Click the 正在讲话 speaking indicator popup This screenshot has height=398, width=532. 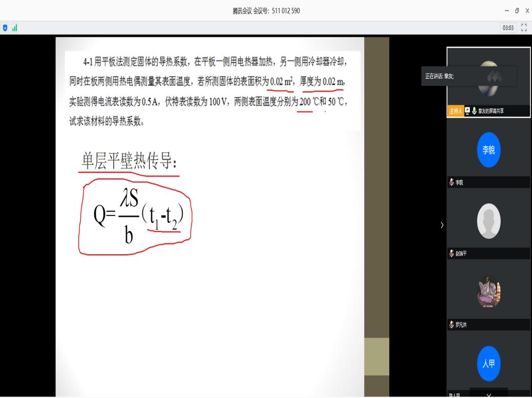(x=469, y=76)
